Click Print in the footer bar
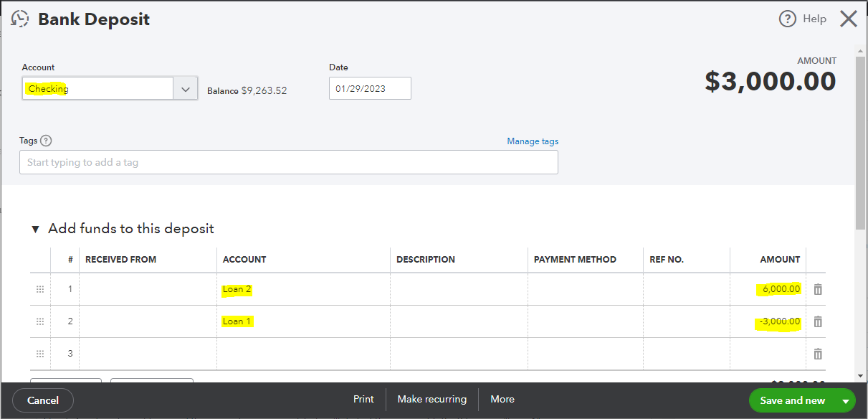 [x=363, y=399]
